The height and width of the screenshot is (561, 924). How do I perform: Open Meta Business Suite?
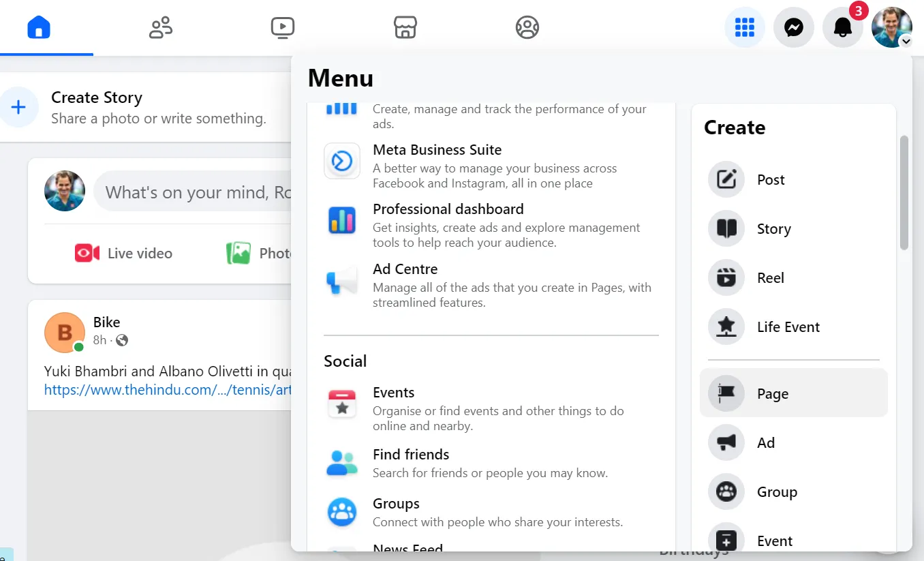tap(437, 150)
